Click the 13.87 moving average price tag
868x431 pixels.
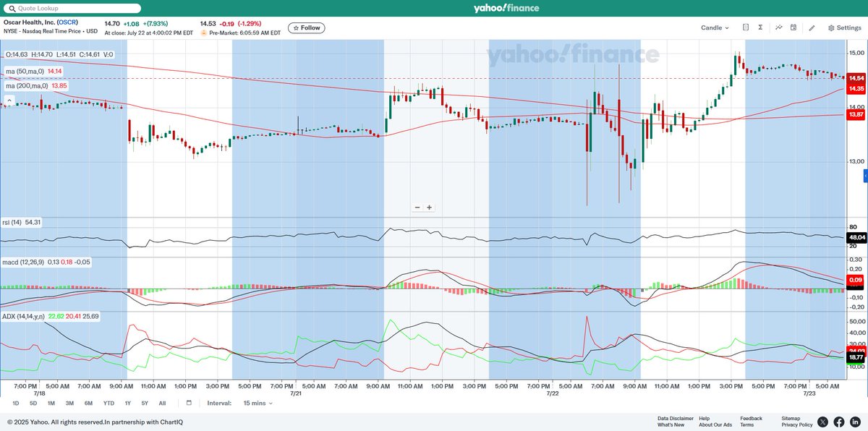pyautogui.click(x=856, y=114)
